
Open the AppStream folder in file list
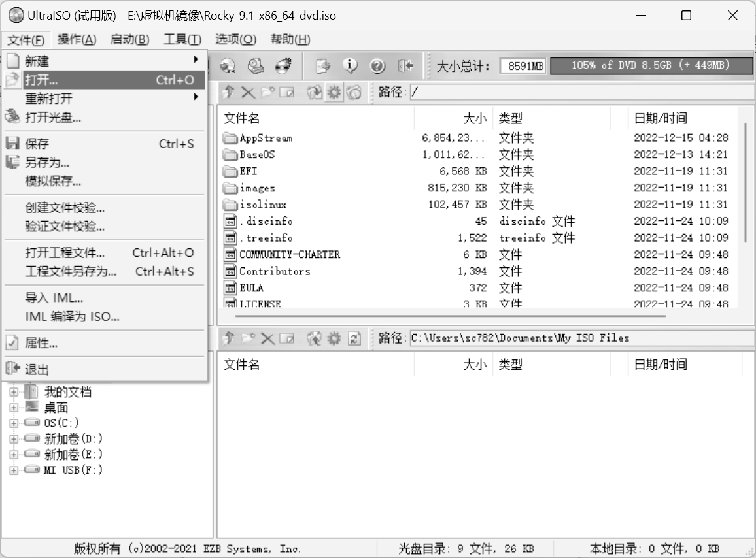tap(266, 138)
